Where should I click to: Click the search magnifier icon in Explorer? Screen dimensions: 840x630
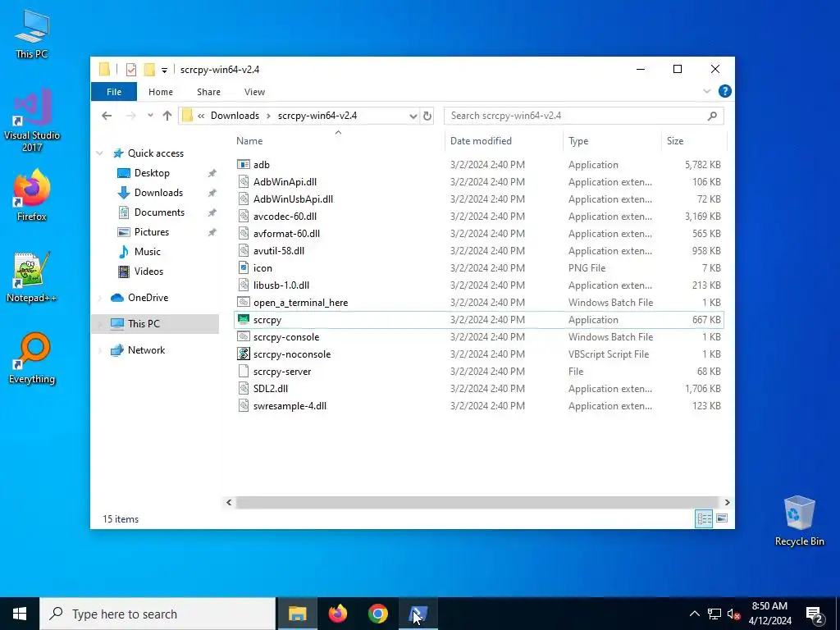click(712, 116)
